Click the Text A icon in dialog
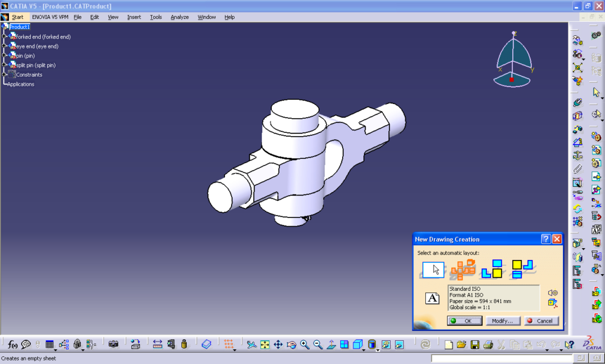Image resolution: width=605 pixels, height=364 pixels. (432, 298)
